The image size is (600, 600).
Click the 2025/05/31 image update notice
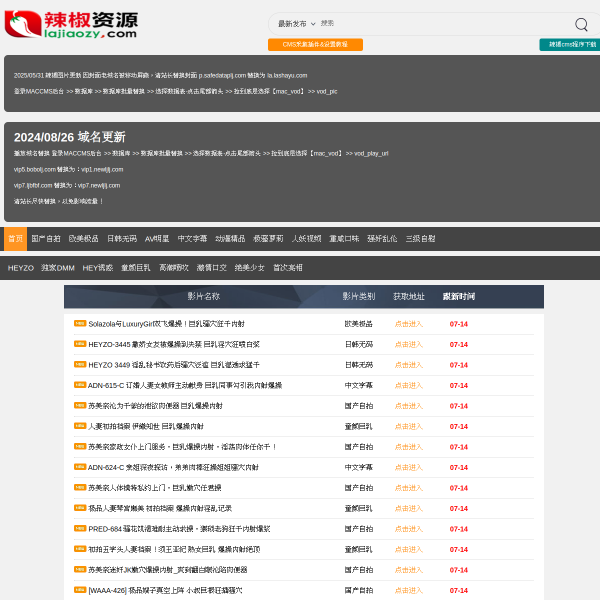click(x=160, y=75)
